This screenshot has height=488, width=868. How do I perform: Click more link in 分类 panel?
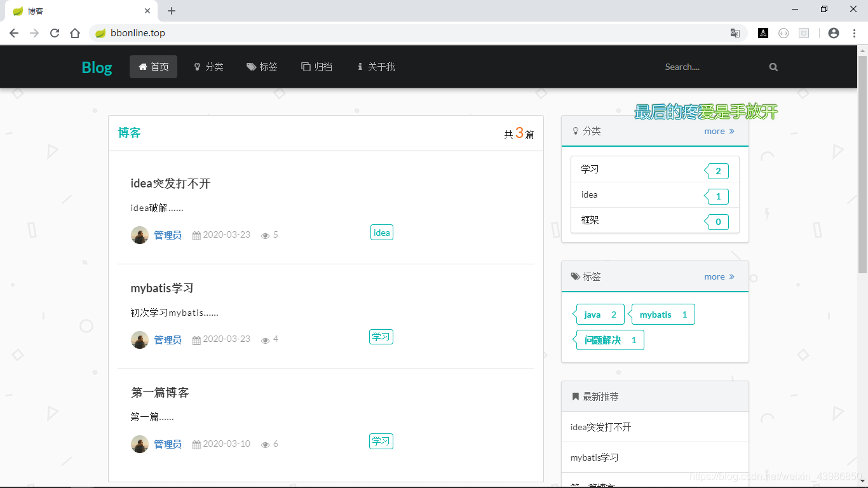(x=719, y=131)
